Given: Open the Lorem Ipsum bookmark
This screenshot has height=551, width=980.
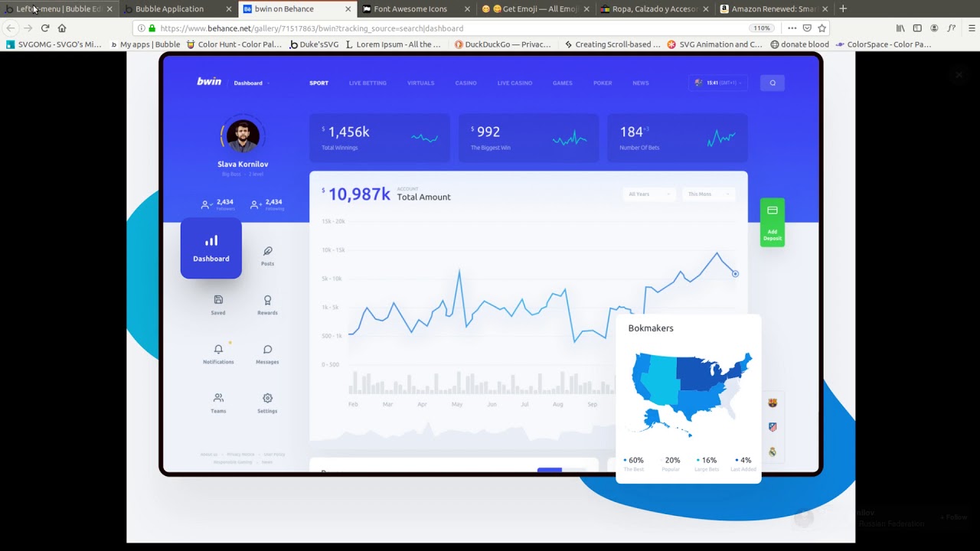Looking at the screenshot, I should coord(394,44).
